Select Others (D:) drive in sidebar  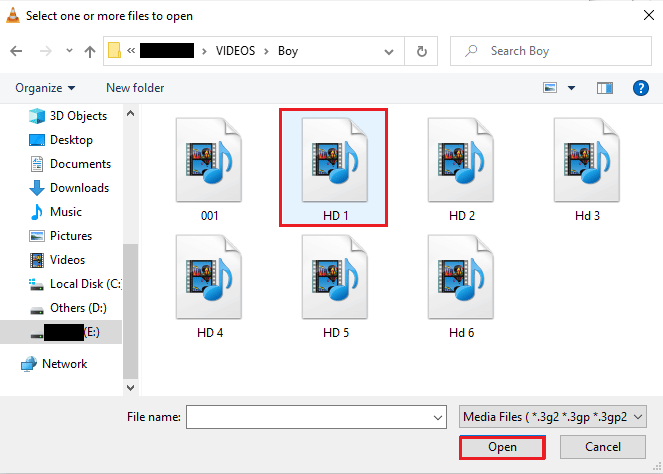[78, 308]
